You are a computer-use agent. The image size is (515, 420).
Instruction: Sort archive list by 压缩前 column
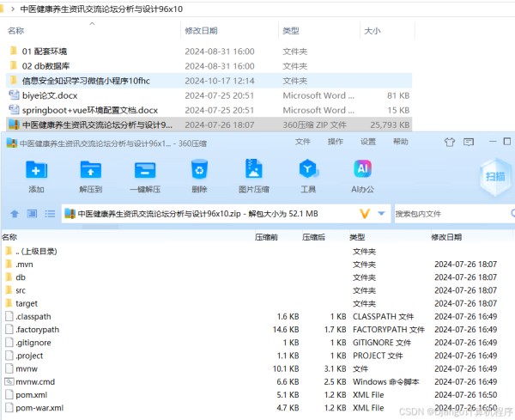tap(266, 237)
